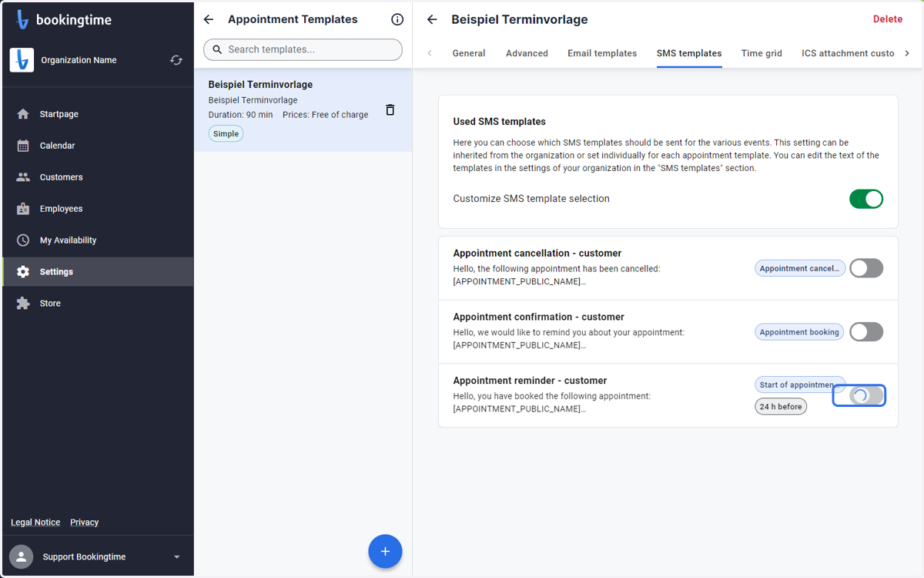Expand Support Bookingtime user menu
The height and width of the screenshot is (578, 924).
[177, 556]
